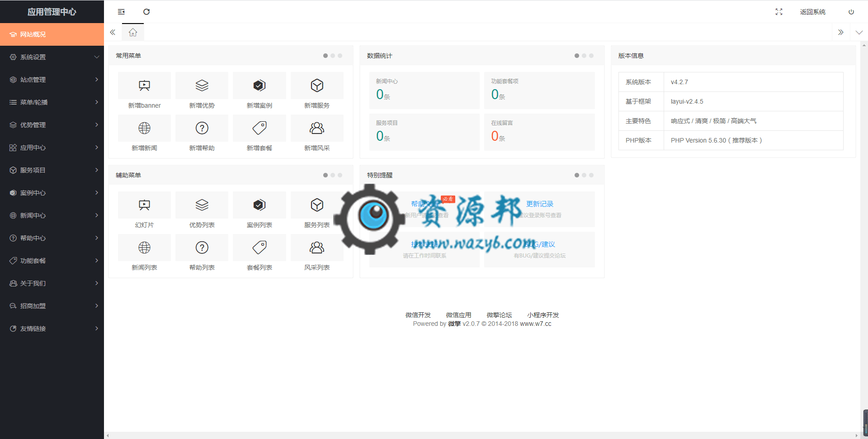
Task: Open 幻灯片 presentation icon
Action: 144,205
